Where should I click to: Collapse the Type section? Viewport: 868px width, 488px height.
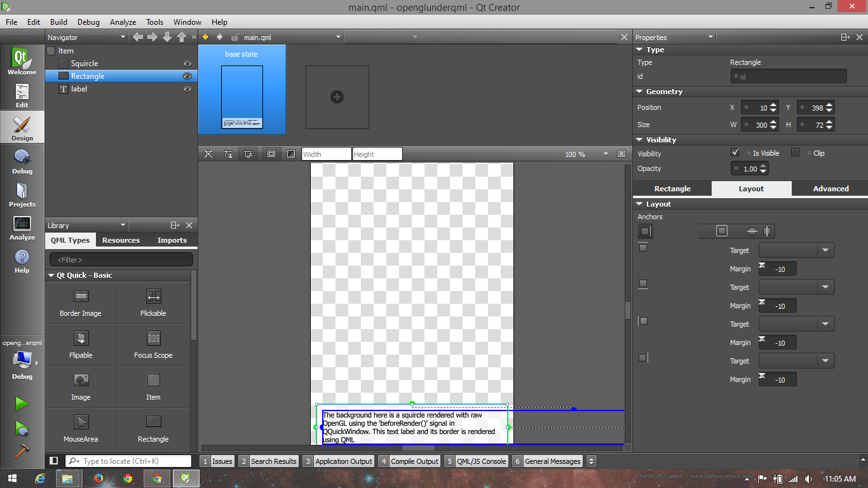[640, 50]
